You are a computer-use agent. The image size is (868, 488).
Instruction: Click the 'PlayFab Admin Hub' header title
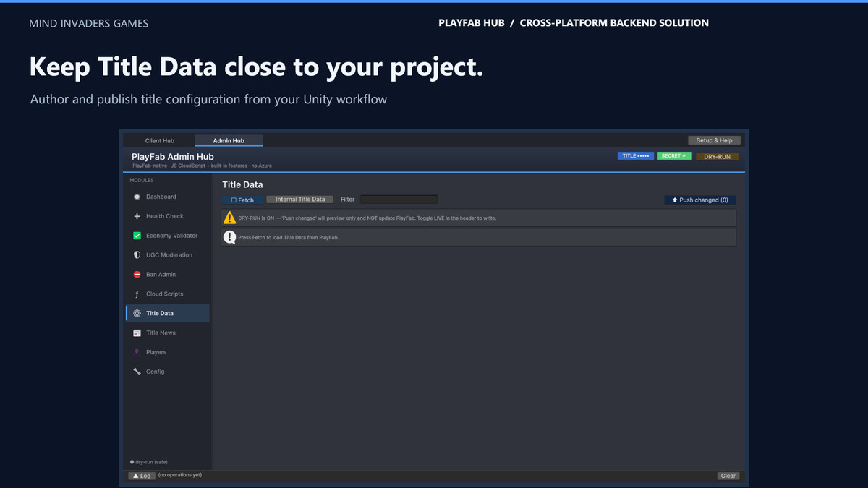(173, 157)
